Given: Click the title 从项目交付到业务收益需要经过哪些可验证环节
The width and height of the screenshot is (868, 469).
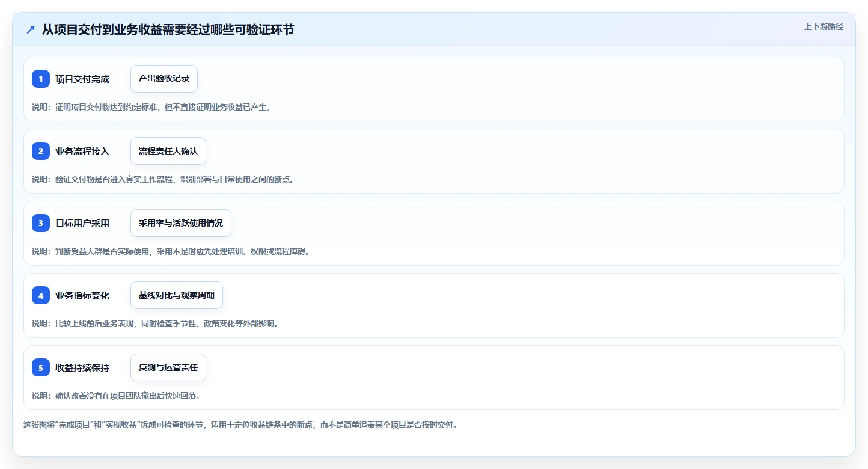Looking at the screenshot, I should click(x=168, y=29).
